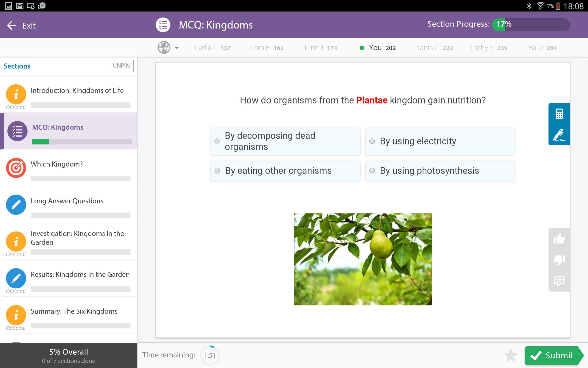588x368 pixels.
Task: Open Which Kingdom? section
Action: 69,168
